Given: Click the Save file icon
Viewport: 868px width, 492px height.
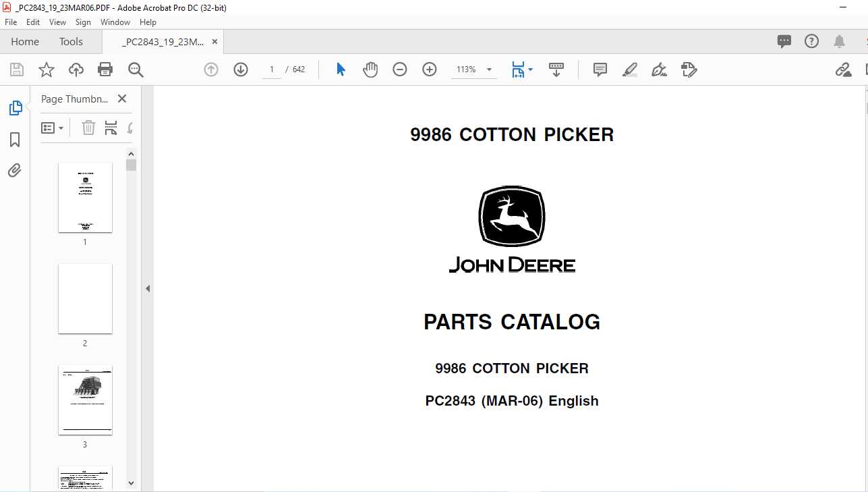Looking at the screenshot, I should [x=17, y=70].
